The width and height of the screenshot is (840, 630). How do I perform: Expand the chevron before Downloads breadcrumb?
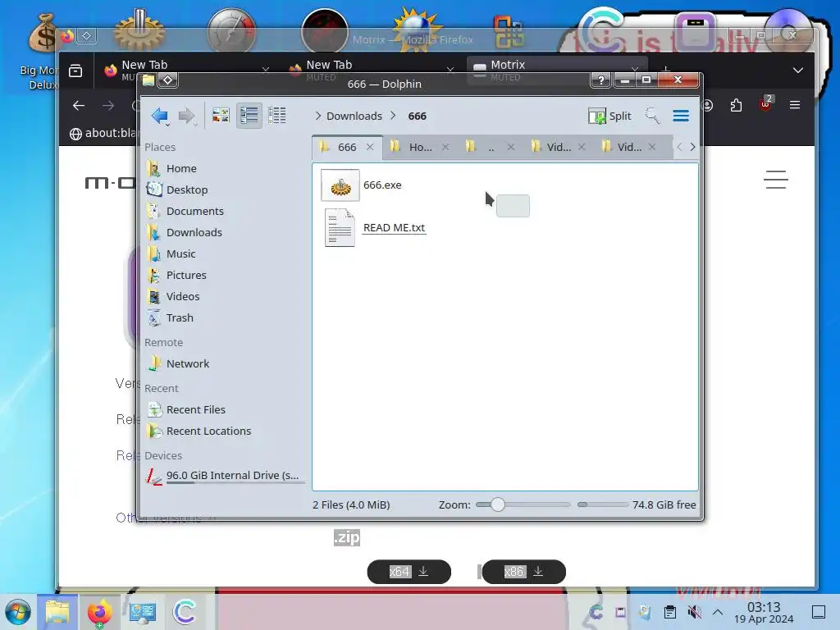click(317, 116)
